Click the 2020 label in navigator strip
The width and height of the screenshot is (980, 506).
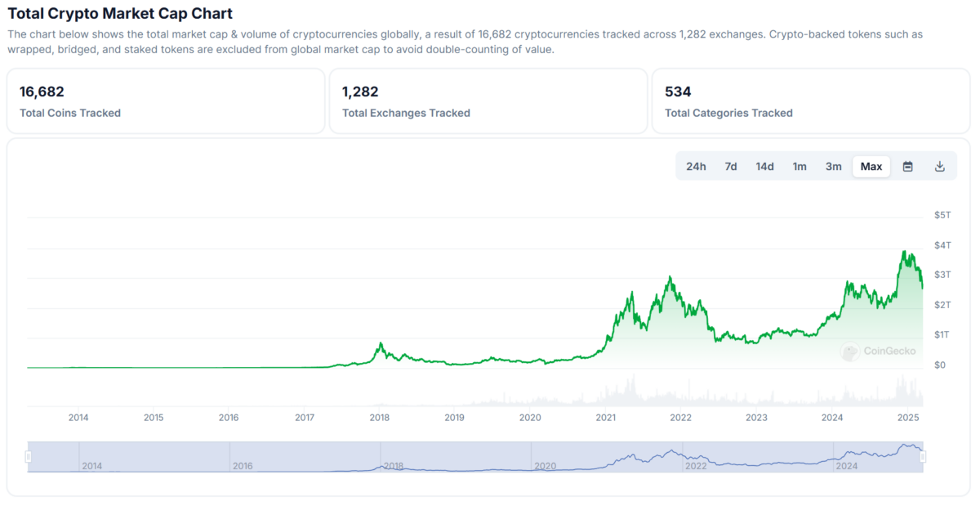click(545, 466)
